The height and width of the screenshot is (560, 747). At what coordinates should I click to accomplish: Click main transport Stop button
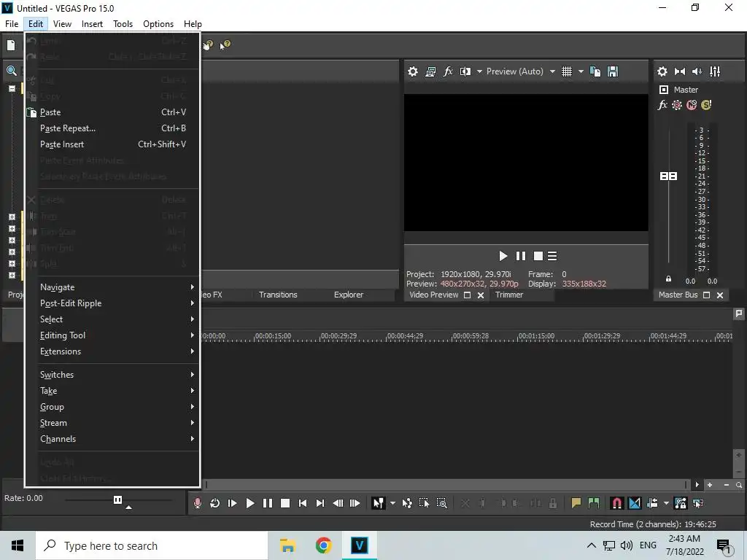click(285, 503)
